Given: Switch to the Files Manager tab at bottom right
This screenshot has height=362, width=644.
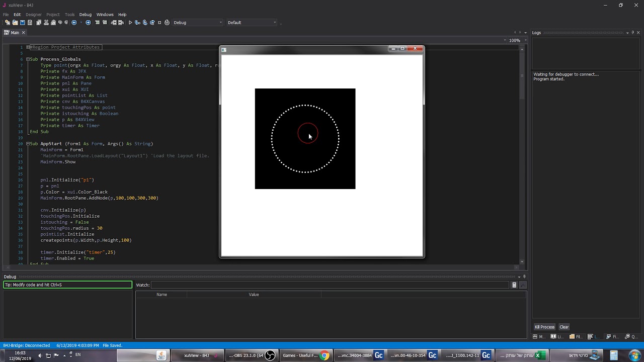Looking at the screenshot, I should click(576, 337).
